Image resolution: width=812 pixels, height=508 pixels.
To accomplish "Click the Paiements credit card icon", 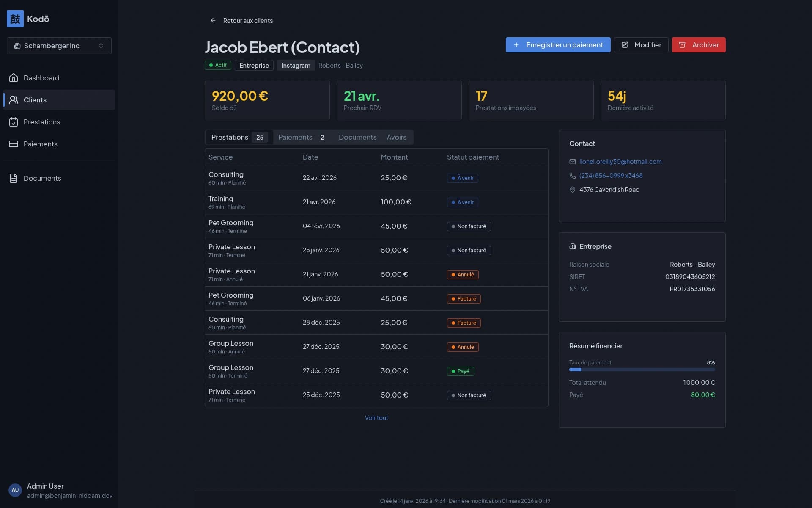I will click(x=14, y=144).
